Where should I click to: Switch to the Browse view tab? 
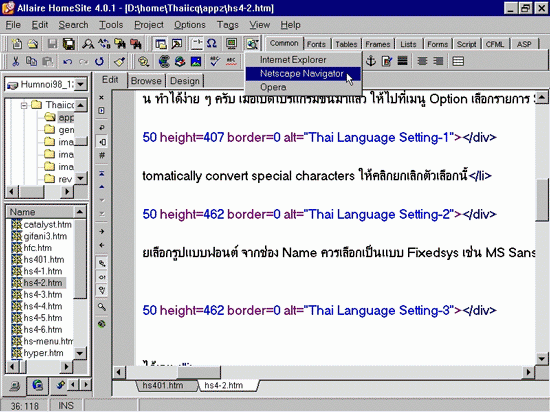(x=146, y=81)
